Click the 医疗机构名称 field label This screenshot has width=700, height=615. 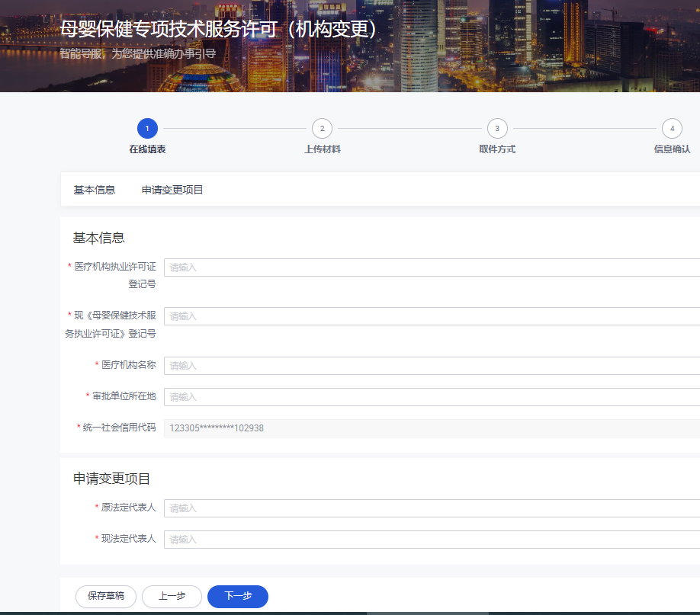tap(129, 364)
